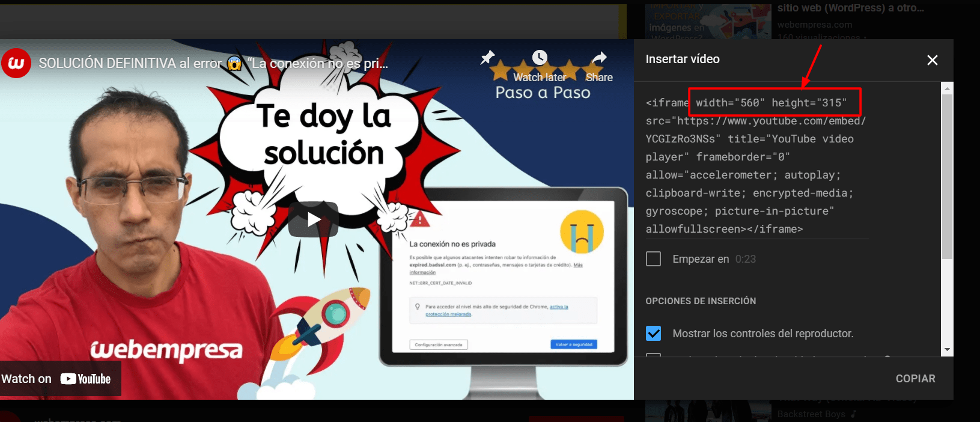Open the 'sitio web (WordPress) a otro' video title
The width and height of the screenshot is (980, 422).
click(851, 8)
